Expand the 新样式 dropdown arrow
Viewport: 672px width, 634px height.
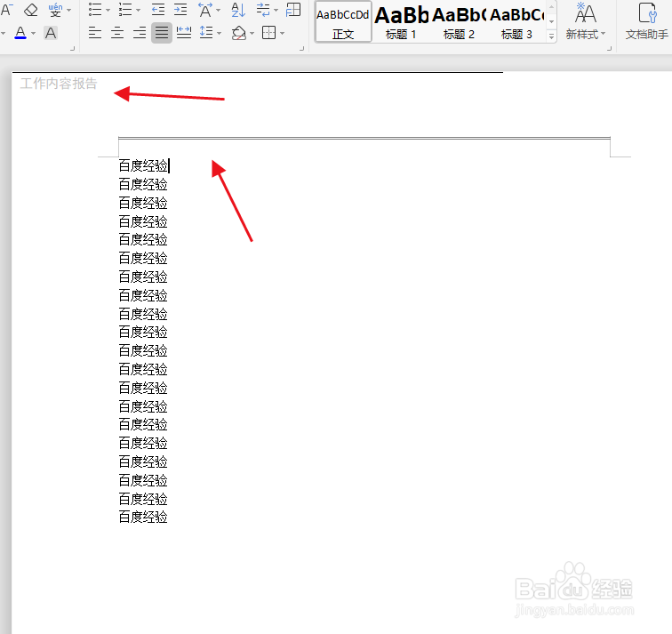tap(603, 34)
